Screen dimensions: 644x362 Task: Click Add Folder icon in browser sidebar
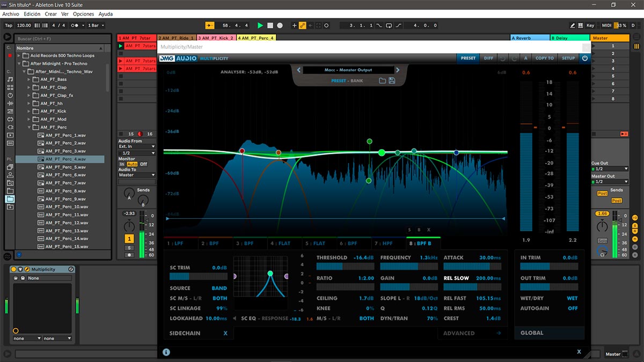(10, 206)
